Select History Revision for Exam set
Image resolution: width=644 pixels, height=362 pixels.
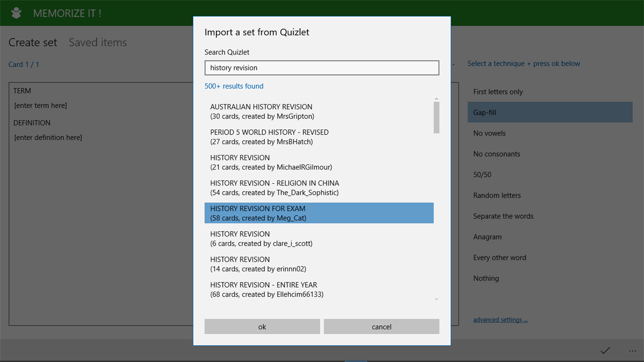pyautogui.click(x=319, y=213)
